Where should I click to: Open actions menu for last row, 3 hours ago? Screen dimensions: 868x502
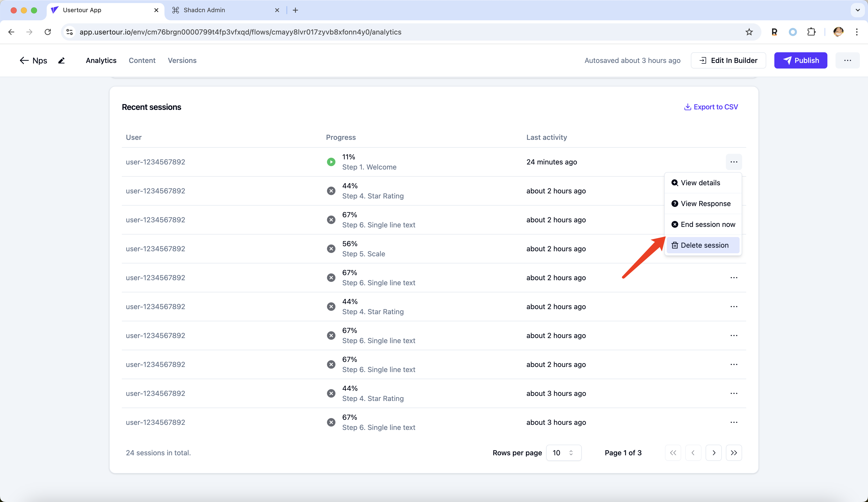(734, 422)
